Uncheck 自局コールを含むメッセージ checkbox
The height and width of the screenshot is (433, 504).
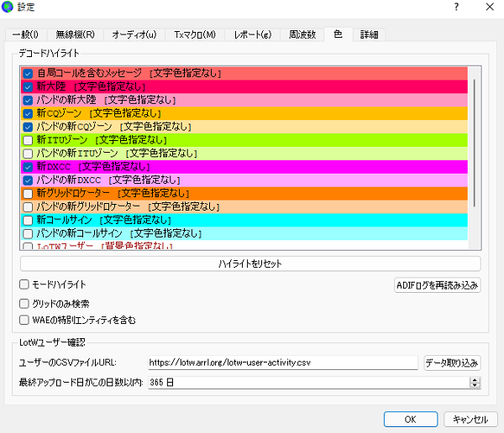click(29, 74)
